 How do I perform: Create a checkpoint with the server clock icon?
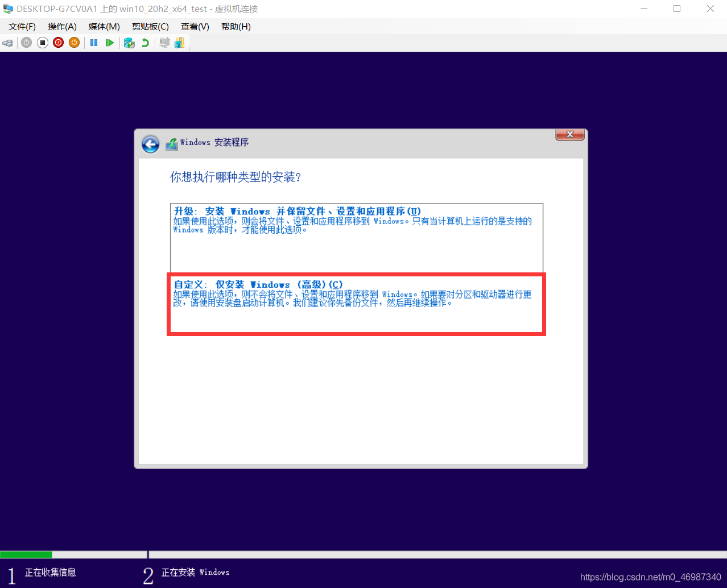tap(129, 43)
